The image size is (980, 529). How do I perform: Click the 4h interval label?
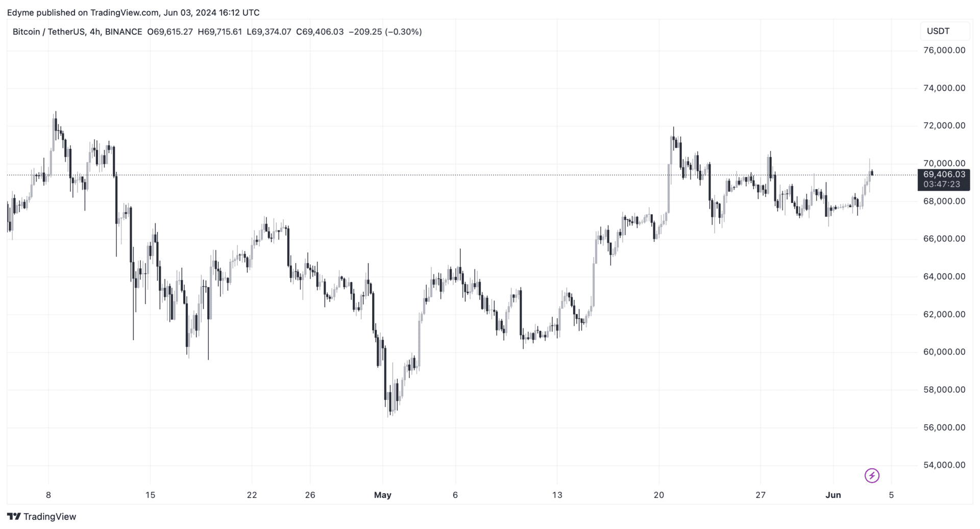click(95, 32)
